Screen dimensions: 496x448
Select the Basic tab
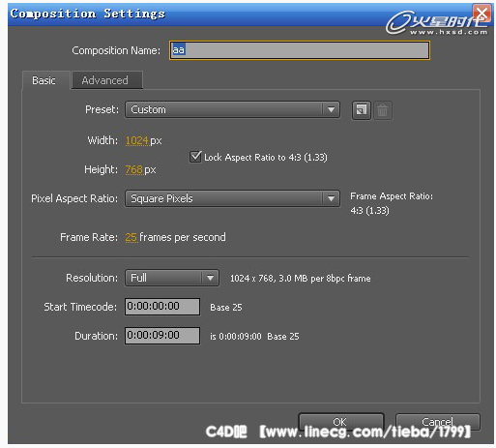(45, 80)
